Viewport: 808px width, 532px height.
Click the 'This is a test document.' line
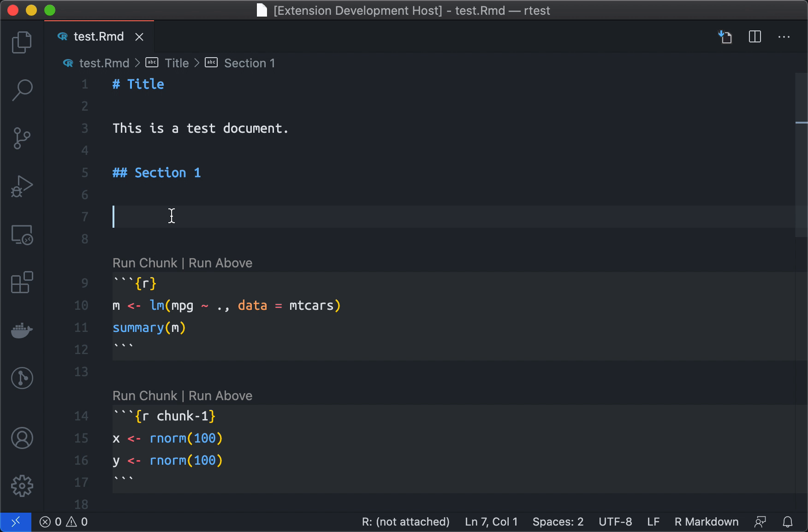pyautogui.click(x=201, y=128)
